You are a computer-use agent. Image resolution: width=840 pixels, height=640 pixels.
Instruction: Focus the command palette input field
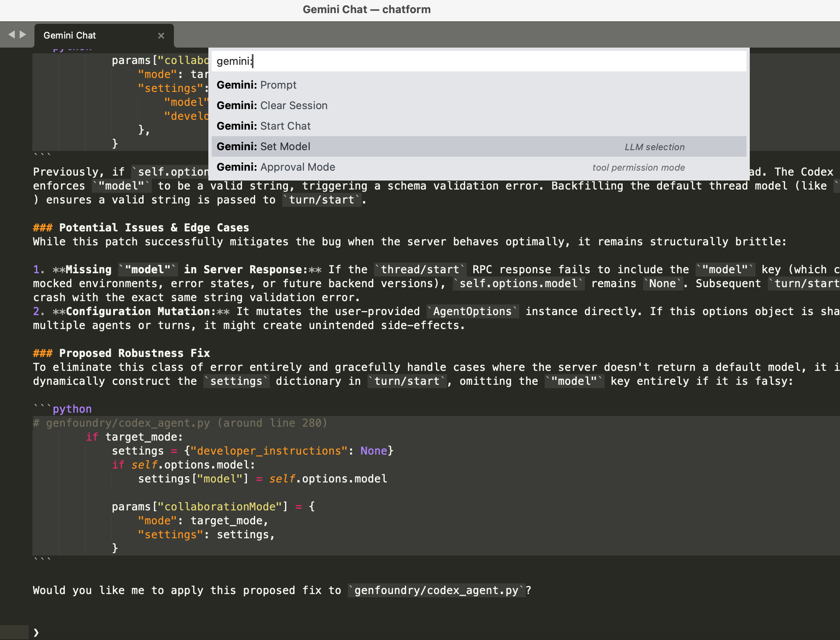[479, 61]
